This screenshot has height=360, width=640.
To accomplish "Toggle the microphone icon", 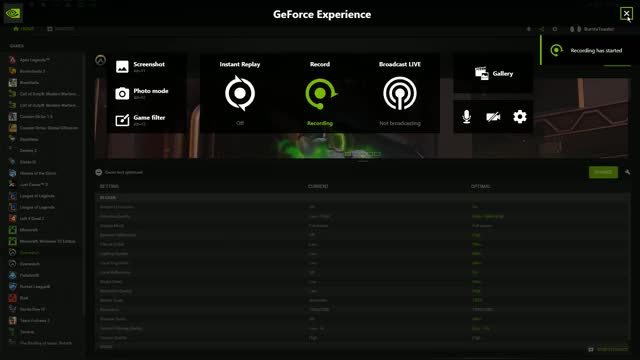I will click(467, 117).
